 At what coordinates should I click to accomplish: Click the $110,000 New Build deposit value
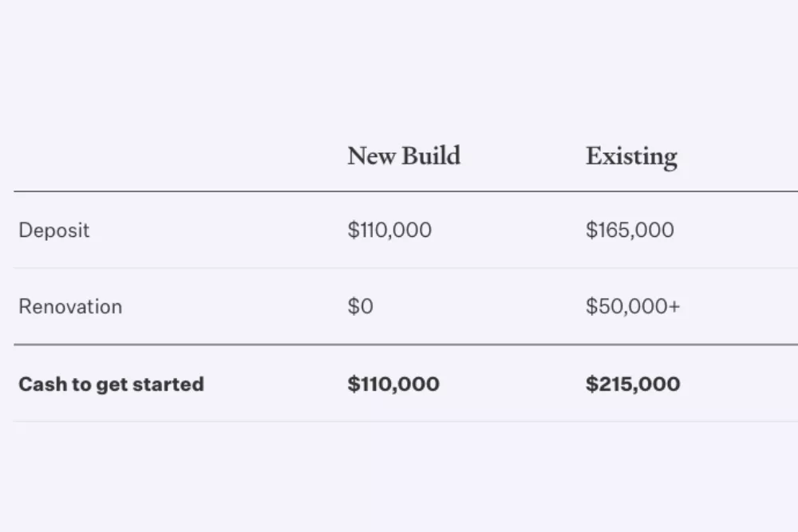tap(389, 231)
